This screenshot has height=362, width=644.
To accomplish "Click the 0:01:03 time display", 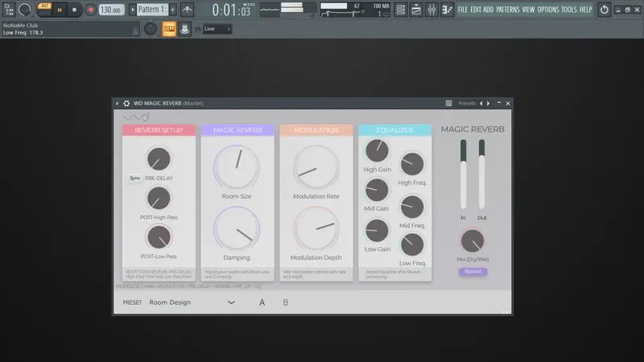I will pos(231,10).
